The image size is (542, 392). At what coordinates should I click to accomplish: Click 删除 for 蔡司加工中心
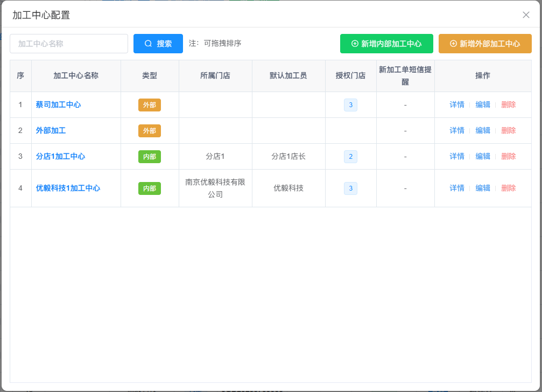pos(508,104)
